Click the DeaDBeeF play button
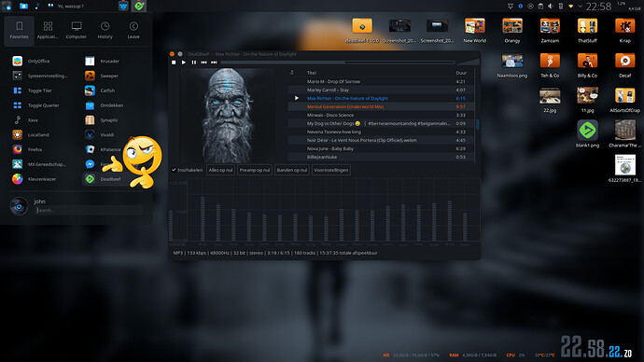Image resolution: width=644 pixels, height=362 pixels. (x=184, y=63)
